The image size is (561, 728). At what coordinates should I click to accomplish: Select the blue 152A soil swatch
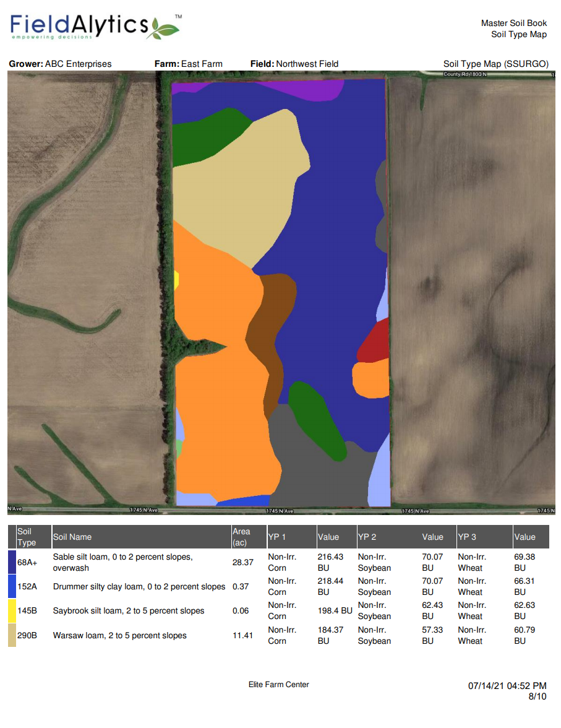[12, 586]
